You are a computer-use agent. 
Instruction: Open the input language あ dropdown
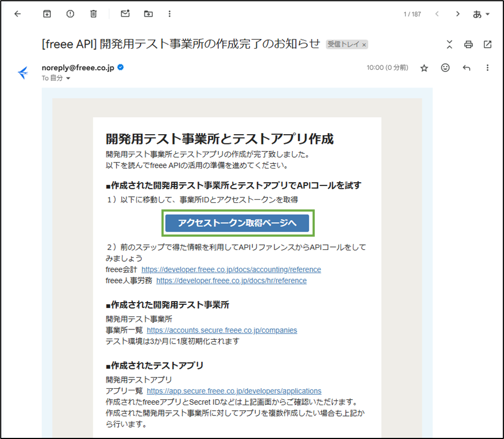point(481,14)
